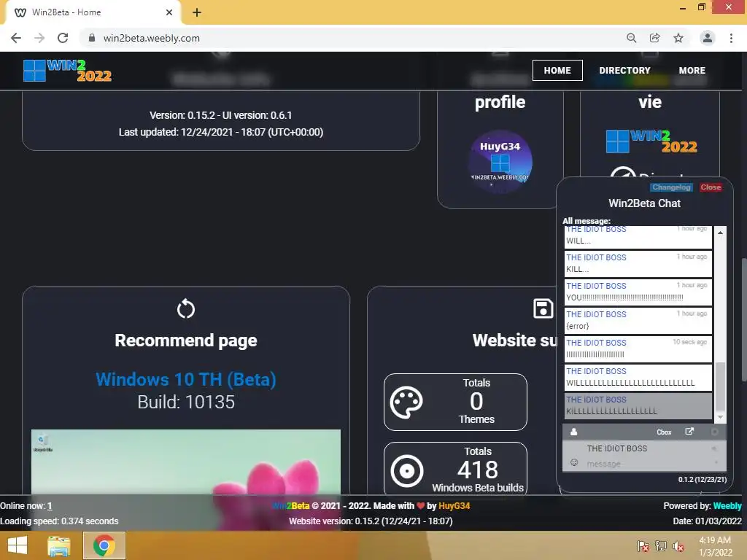This screenshot has height=560, width=747.
Task: Click the chat scrollbar up arrow
Action: coord(720,233)
